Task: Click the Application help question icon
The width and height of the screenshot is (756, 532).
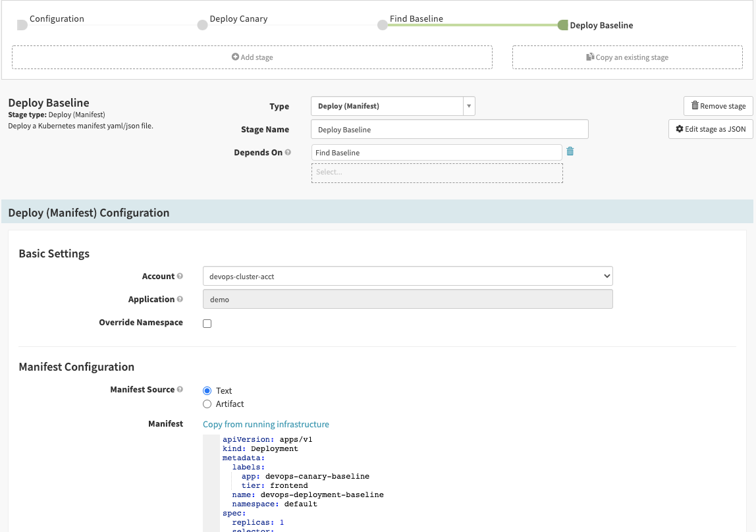Action: 180,300
